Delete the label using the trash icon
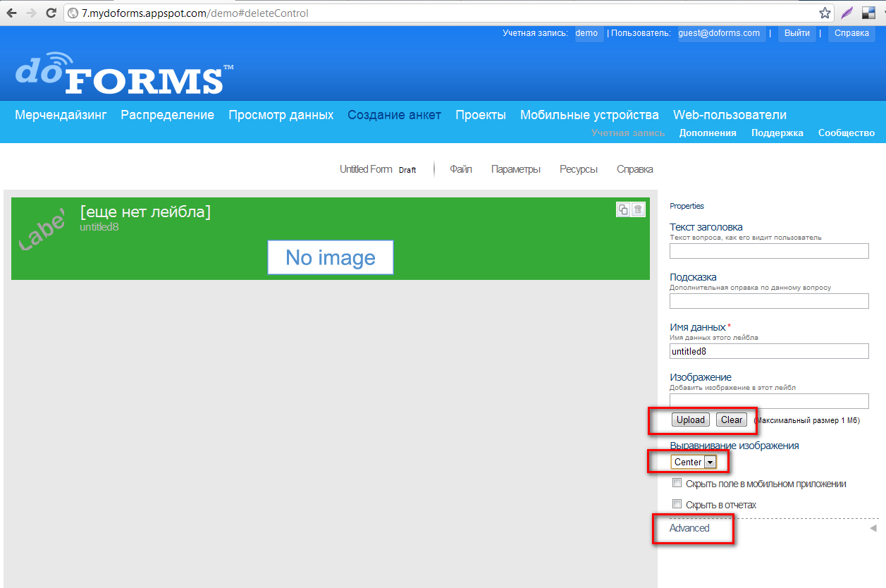 point(638,209)
